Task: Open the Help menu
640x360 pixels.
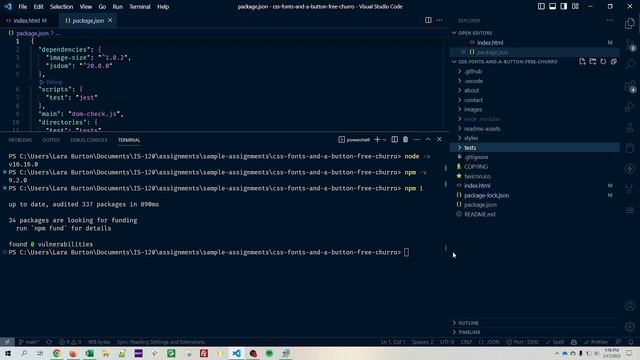Action: point(163,7)
